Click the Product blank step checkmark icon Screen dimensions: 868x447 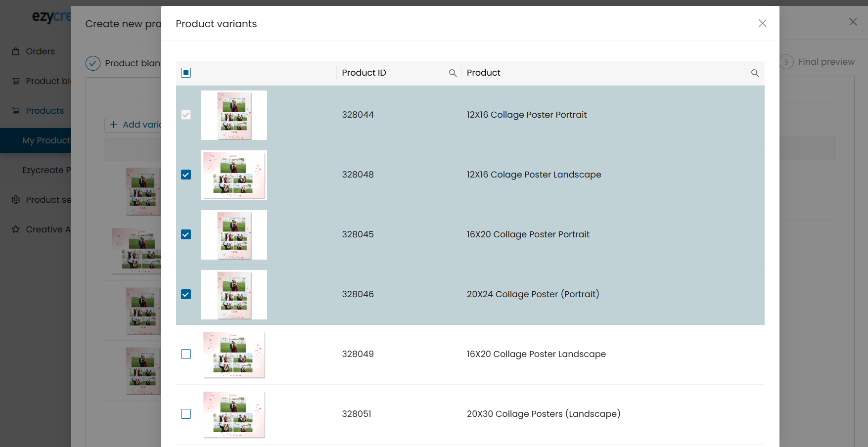click(93, 63)
